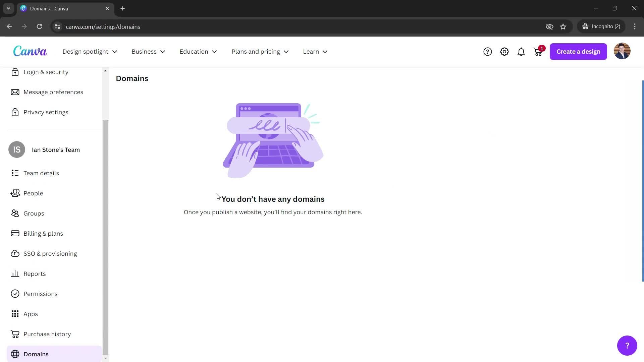Open the Learn menu
This screenshot has height=362, width=644.
click(x=316, y=52)
